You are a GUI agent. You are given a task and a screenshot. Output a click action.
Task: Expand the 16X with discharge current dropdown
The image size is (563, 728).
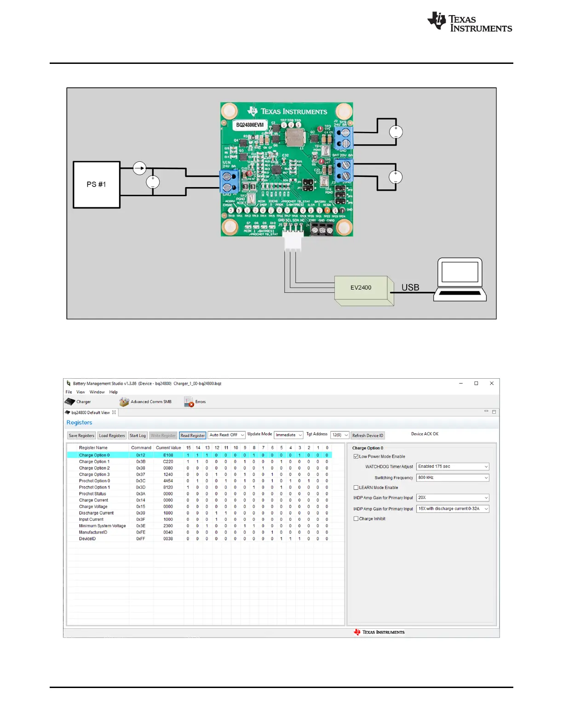(x=453, y=509)
